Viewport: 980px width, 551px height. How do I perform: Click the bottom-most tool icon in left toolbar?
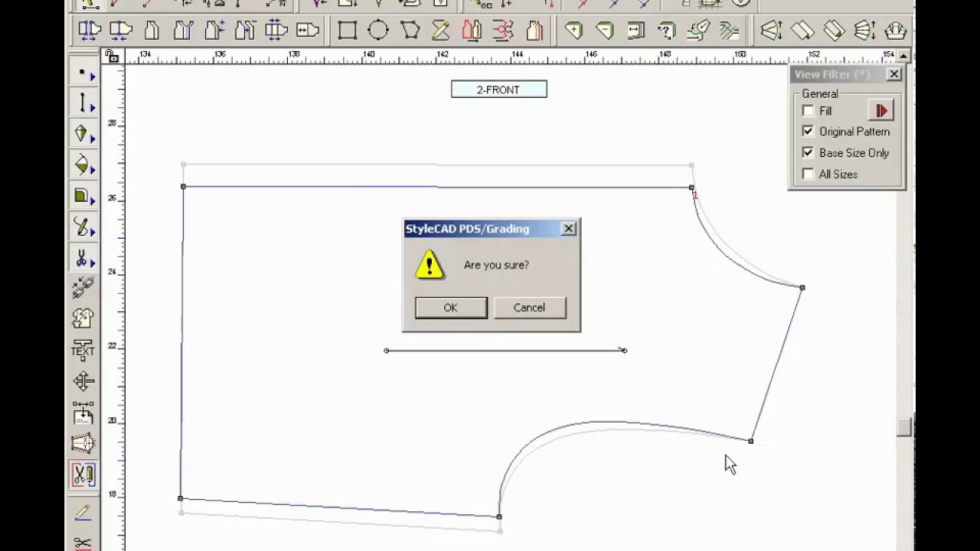[x=83, y=543]
